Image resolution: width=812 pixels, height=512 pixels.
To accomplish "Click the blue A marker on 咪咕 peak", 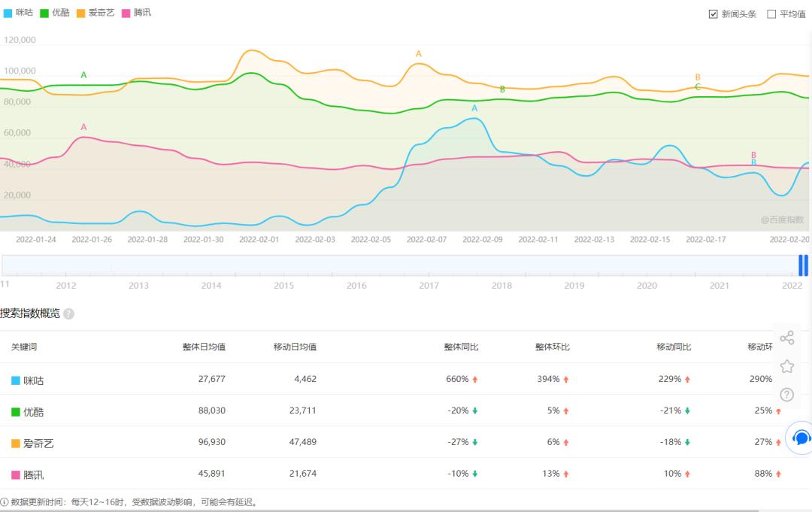I will (474, 109).
